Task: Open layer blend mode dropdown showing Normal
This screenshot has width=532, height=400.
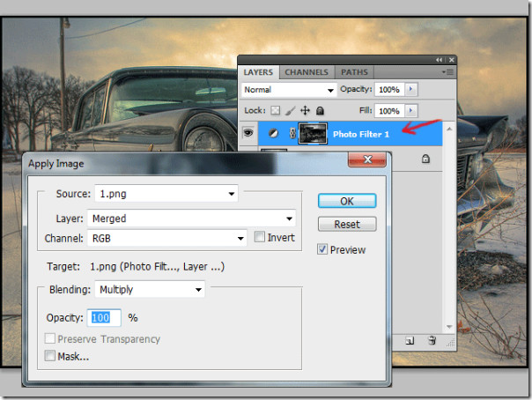Action: click(x=289, y=90)
